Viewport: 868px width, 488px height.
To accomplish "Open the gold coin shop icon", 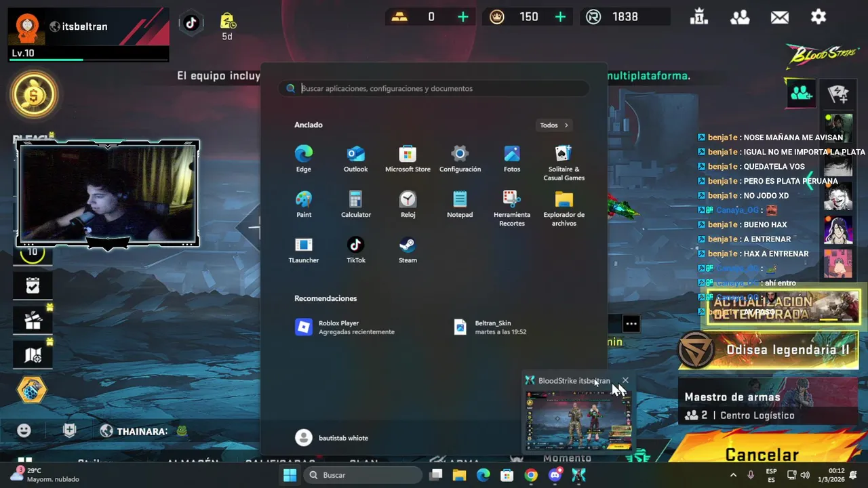I will (x=33, y=94).
